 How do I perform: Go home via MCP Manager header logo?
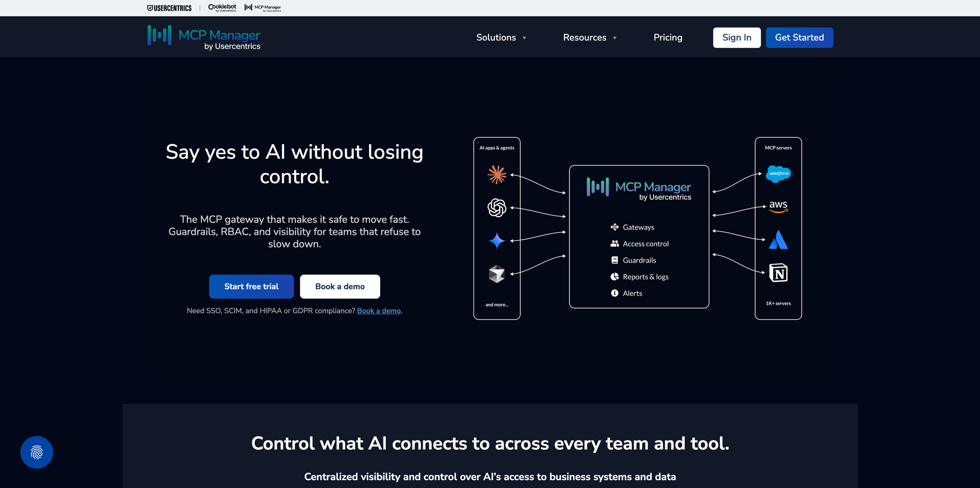[204, 38]
